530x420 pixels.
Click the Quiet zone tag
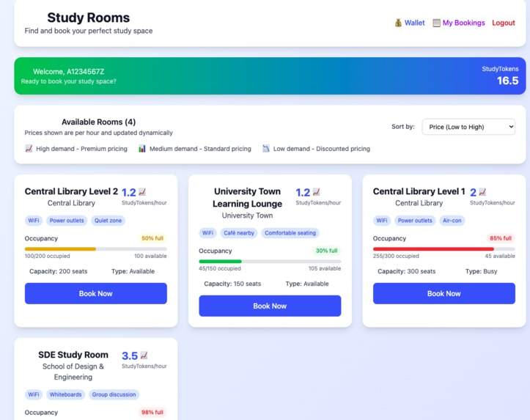pos(108,221)
